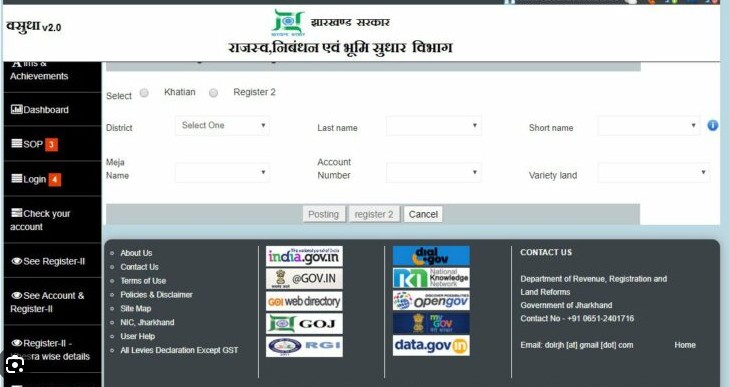729x387 pixels.
Task: Open the NIC, Jharkhand link
Action: tap(147, 322)
